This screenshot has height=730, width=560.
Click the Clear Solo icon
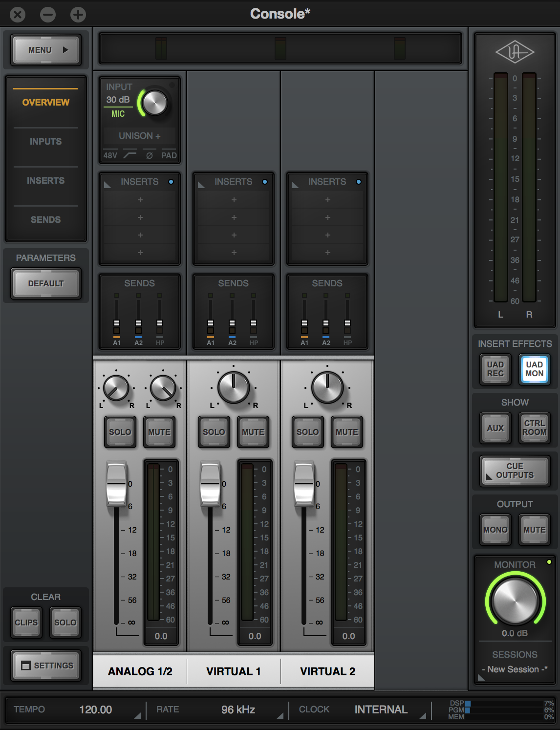tap(65, 623)
